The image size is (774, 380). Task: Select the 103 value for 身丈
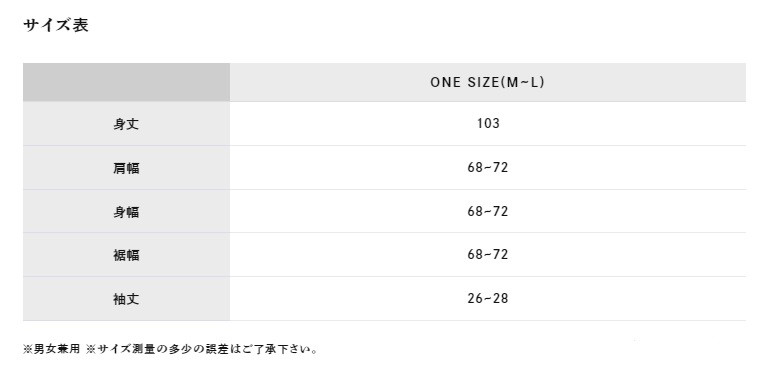(488, 123)
